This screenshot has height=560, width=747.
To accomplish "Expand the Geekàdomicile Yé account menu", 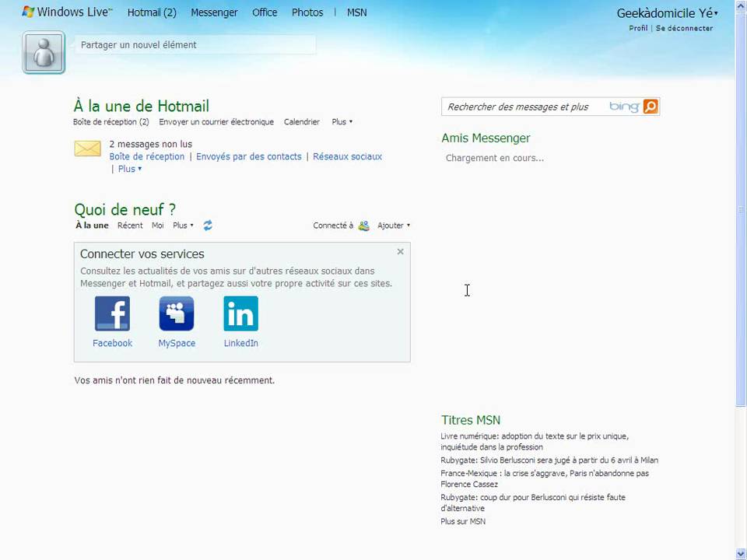I will pos(668,13).
